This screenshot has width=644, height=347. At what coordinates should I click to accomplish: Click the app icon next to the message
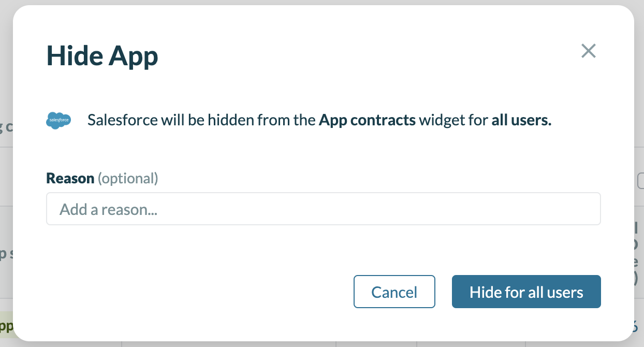click(x=58, y=120)
